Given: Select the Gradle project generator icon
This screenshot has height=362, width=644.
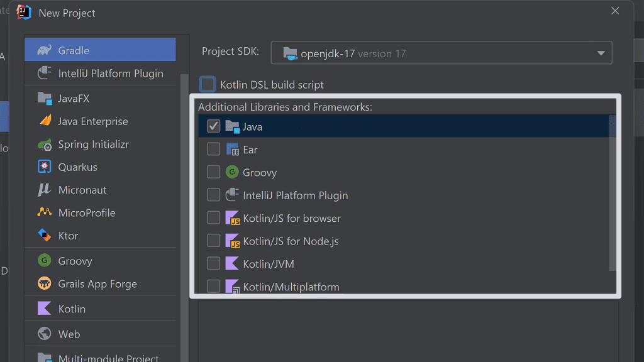Looking at the screenshot, I should click(44, 49).
